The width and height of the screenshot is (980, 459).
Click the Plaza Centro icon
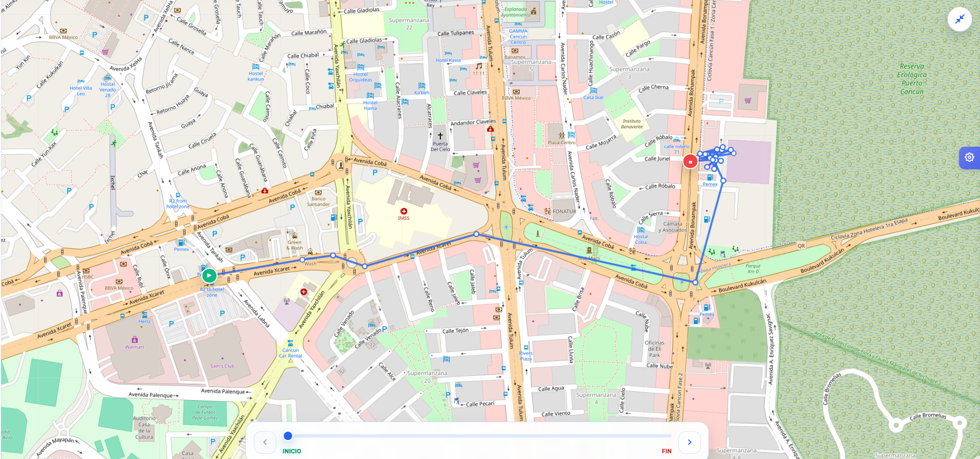pyautogui.click(x=561, y=135)
